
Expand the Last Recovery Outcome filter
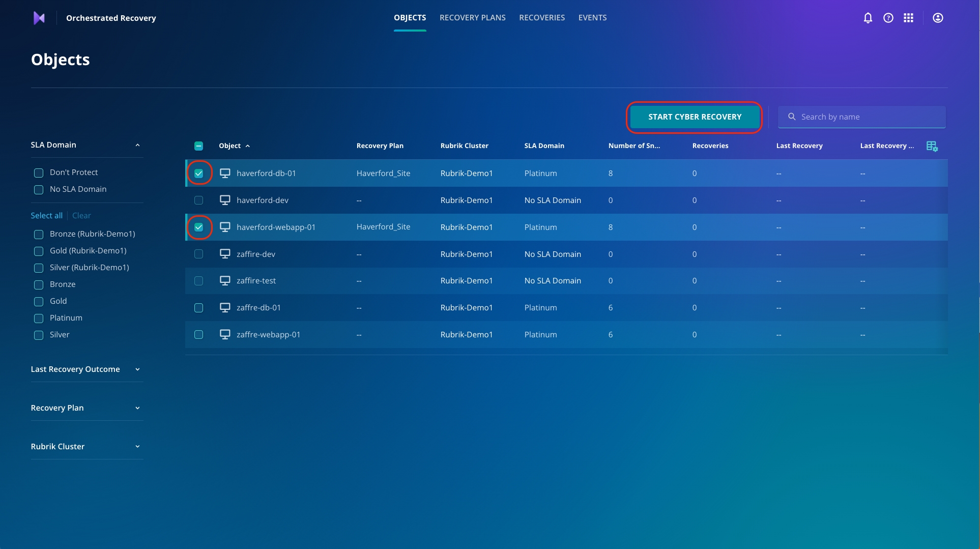137,369
